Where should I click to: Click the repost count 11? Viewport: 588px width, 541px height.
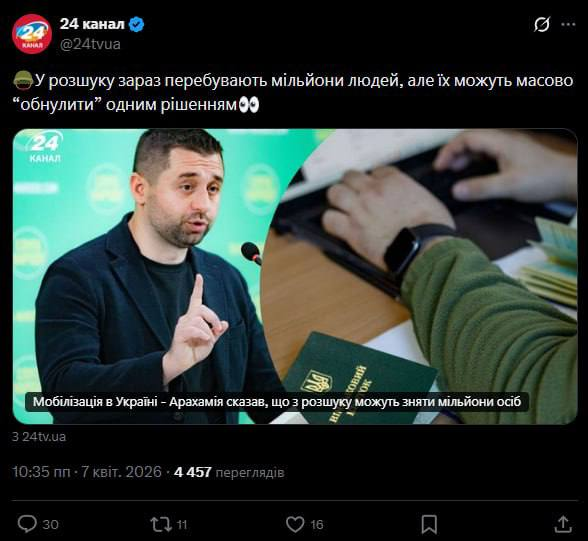[x=182, y=525]
